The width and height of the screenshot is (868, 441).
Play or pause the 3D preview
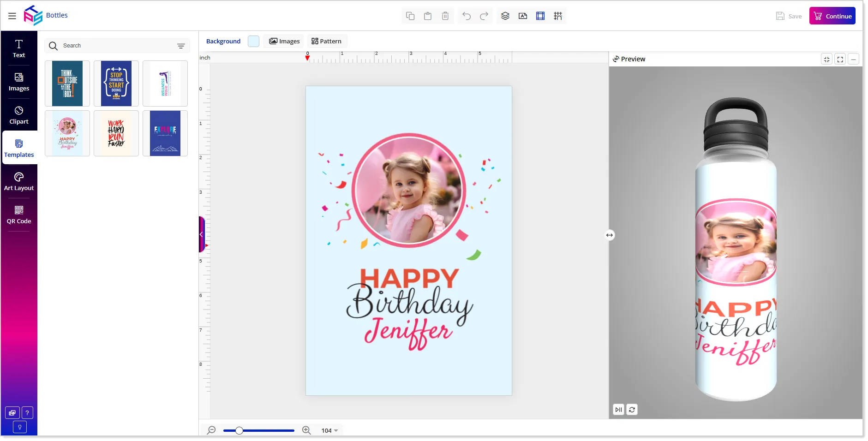pos(619,409)
